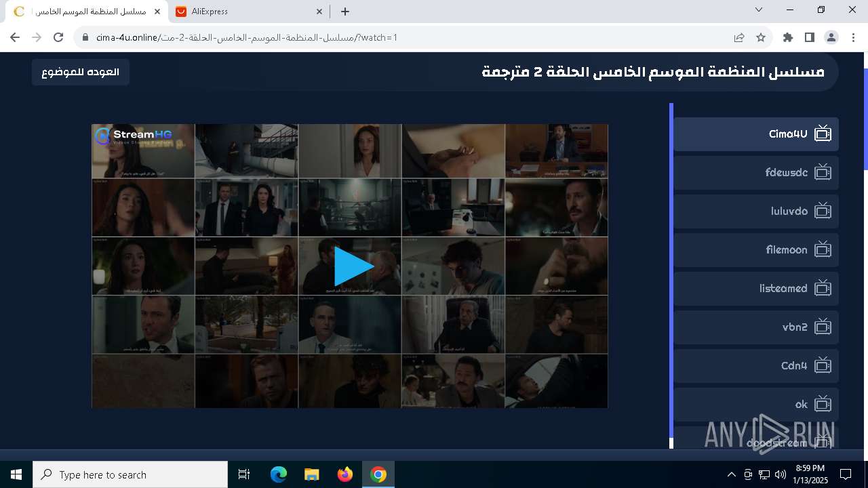Show hidden system tray icons
This screenshot has height=488, width=868.
[731, 474]
